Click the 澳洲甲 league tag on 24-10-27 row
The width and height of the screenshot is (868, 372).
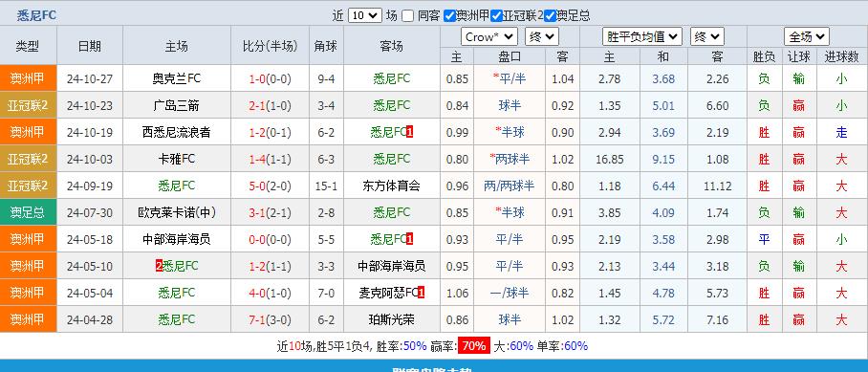tap(29, 78)
